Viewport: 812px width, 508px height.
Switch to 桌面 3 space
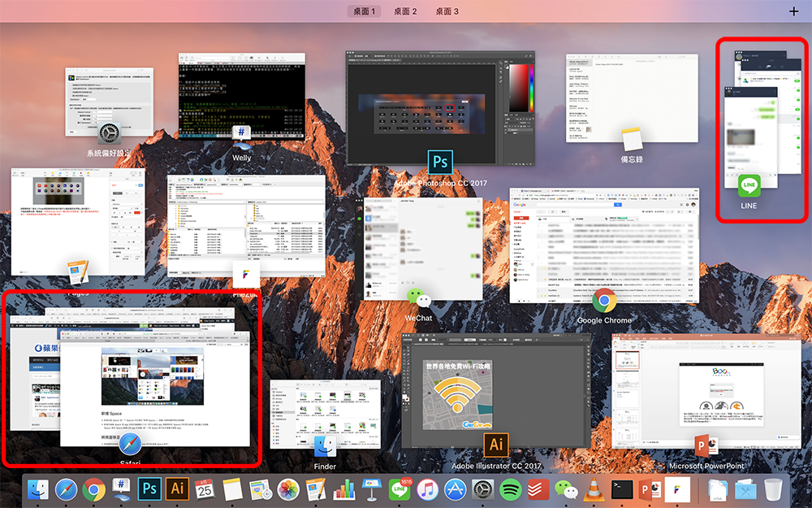(447, 11)
